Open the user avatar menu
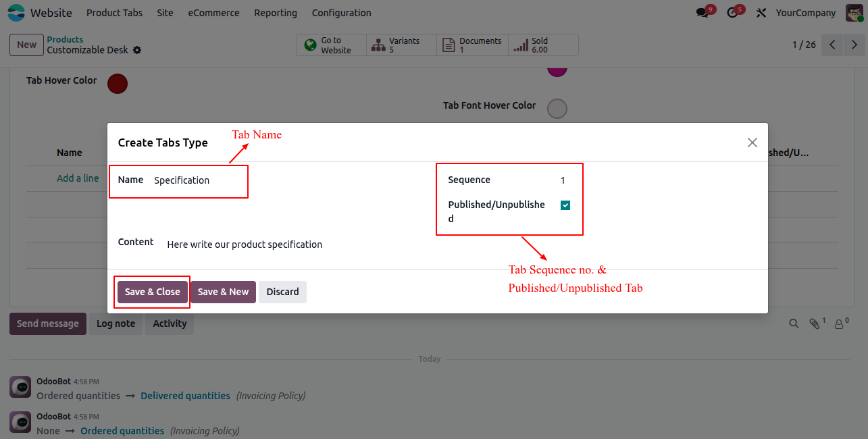The image size is (868, 439). pos(854,12)
